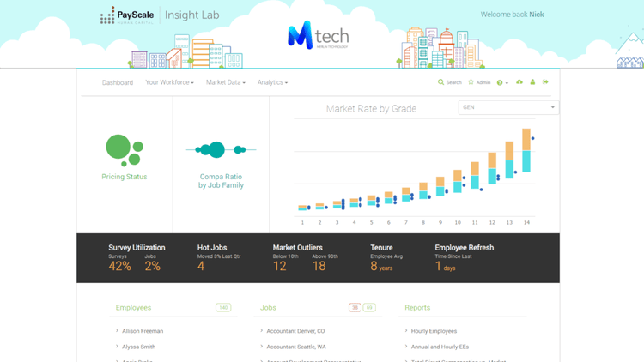644x362 pixels.
Task: Click the red 38 jobs badge
Action: click(355, 307)
